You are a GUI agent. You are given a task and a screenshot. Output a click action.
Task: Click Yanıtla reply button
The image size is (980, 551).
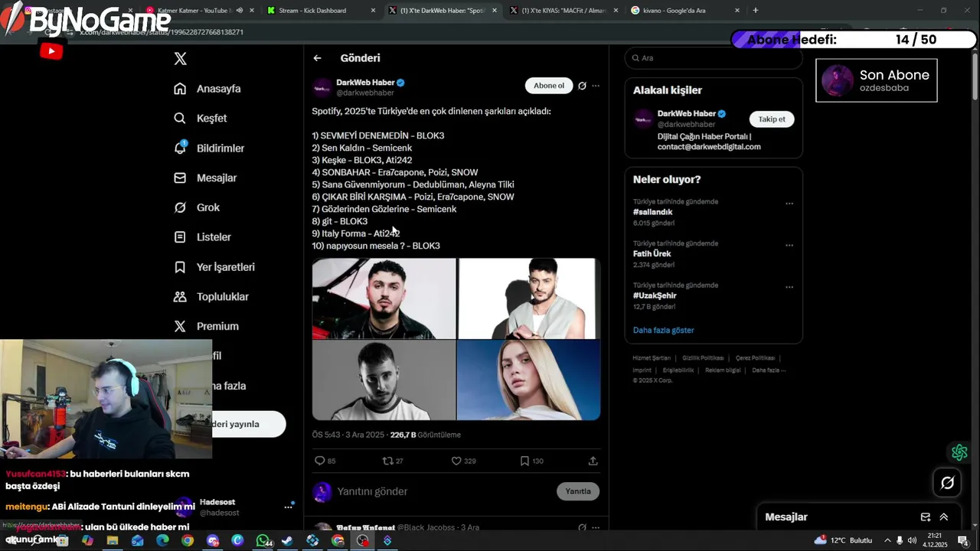pos(578,491)
